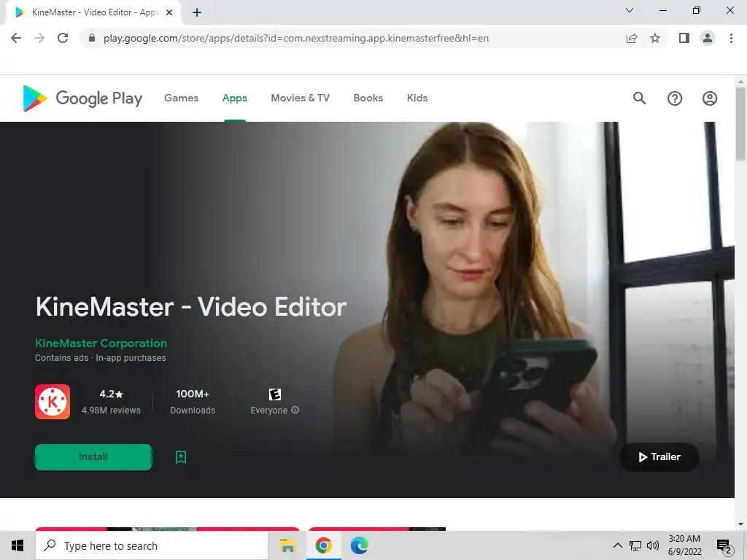Click the Everyone content rating label
Image resolution: width=747 pixels, height=560 pixels.
(x=269, y=411)
